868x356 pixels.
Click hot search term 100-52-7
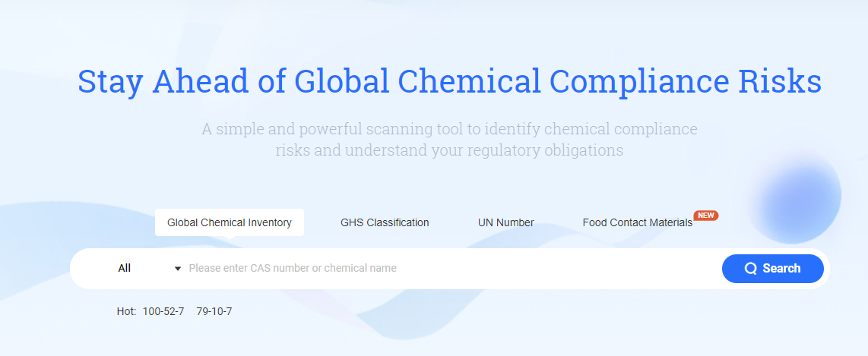[163, 311]
